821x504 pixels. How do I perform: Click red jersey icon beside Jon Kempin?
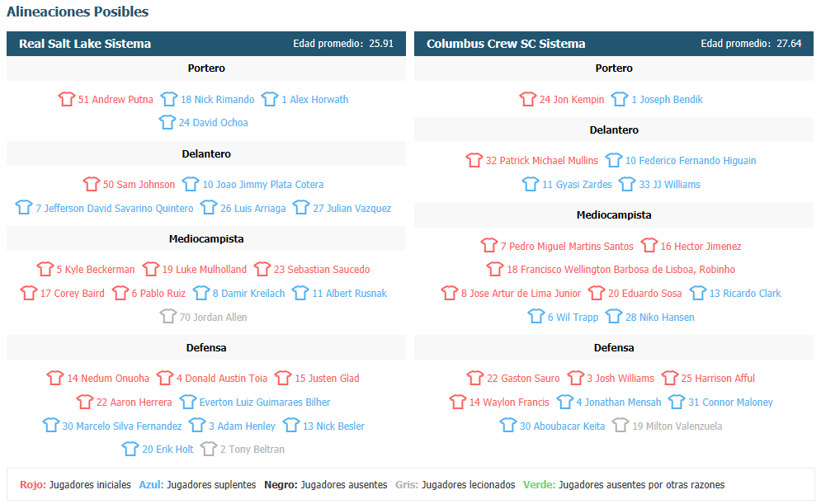pos(528,99)
